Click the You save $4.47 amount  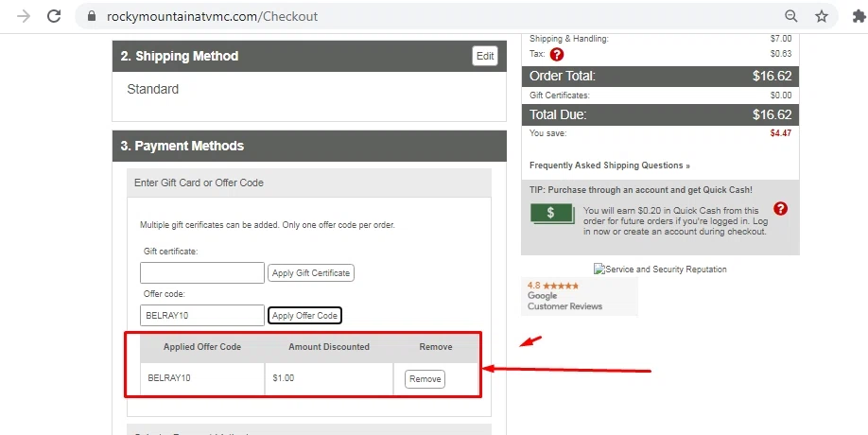pyautogui.click(x=780, y=133)
